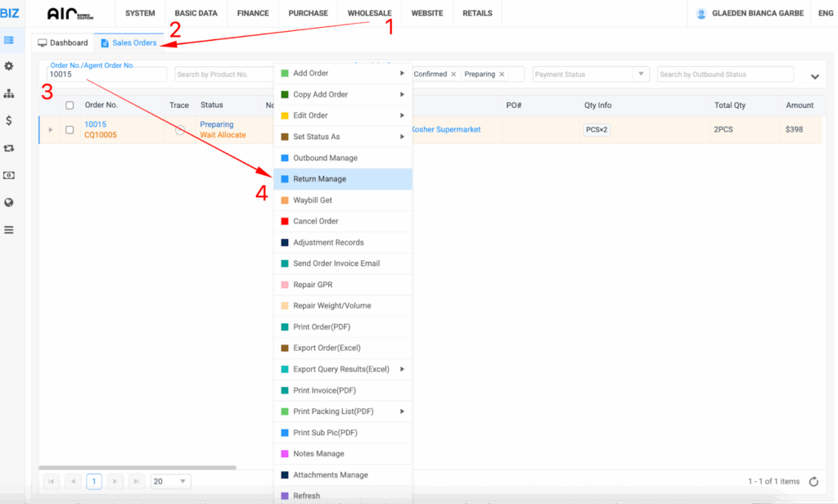Click the Order No. search input field
The width and height of the screenshot is (838, 504).
[106, 74]
